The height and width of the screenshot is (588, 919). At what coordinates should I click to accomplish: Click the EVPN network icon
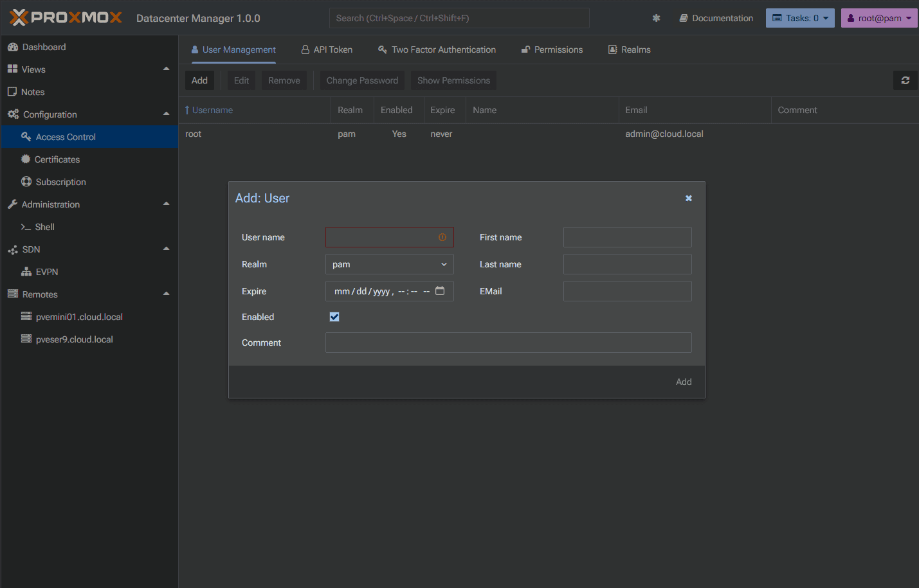(26, 271)
